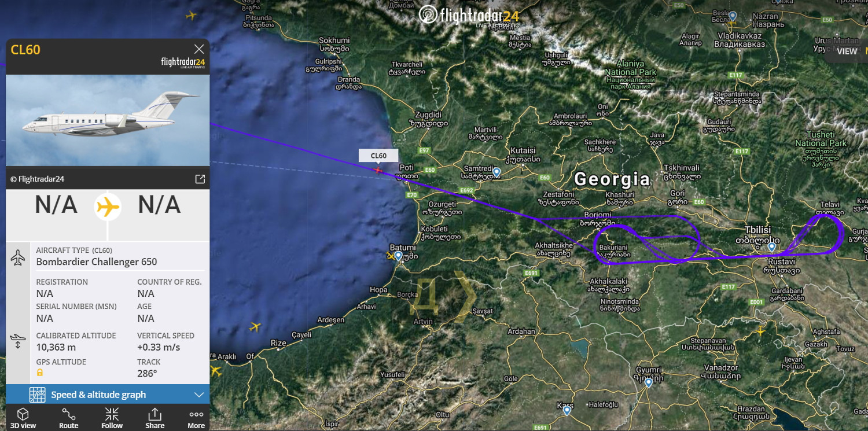Share this flight

[155, 418]
